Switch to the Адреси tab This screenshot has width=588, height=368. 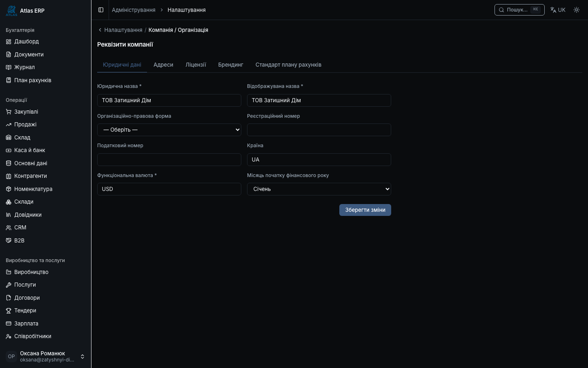tap(163, 65)
